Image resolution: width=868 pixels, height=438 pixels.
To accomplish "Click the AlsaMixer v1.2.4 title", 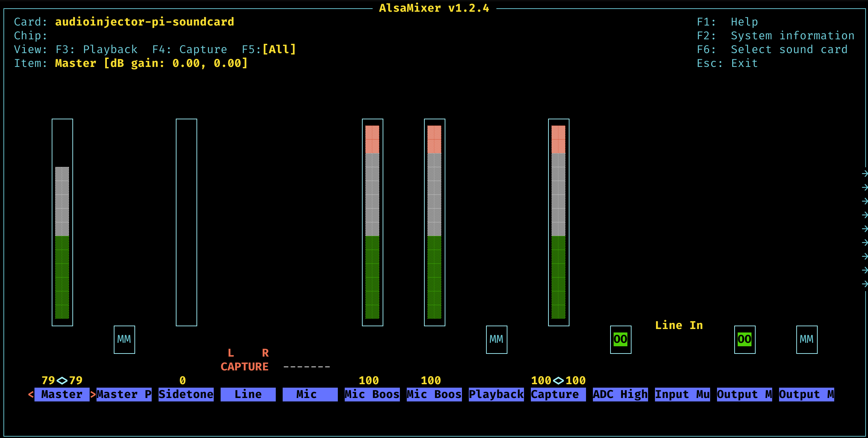I will [434, 8].
